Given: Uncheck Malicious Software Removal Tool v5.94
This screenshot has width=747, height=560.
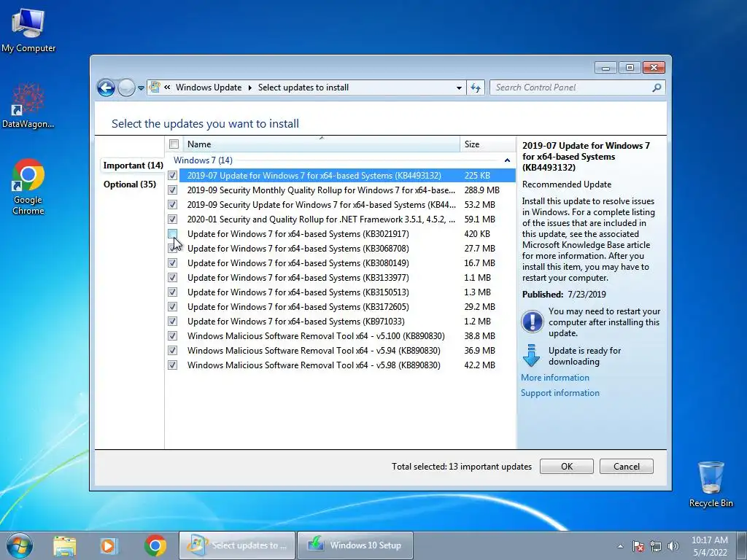Looking at the screenshot, I should tap(173, 351).
